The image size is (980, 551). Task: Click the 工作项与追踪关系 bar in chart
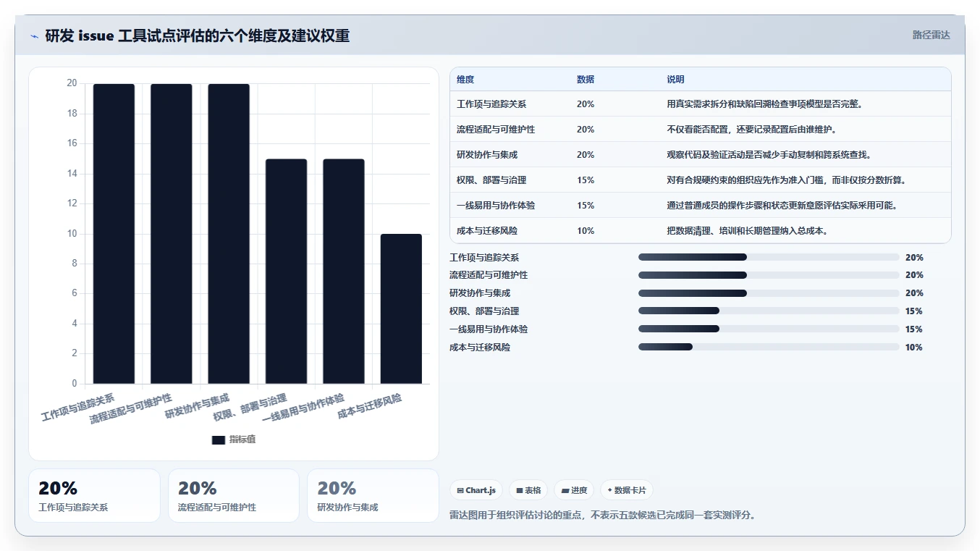(x=114, y=234)
